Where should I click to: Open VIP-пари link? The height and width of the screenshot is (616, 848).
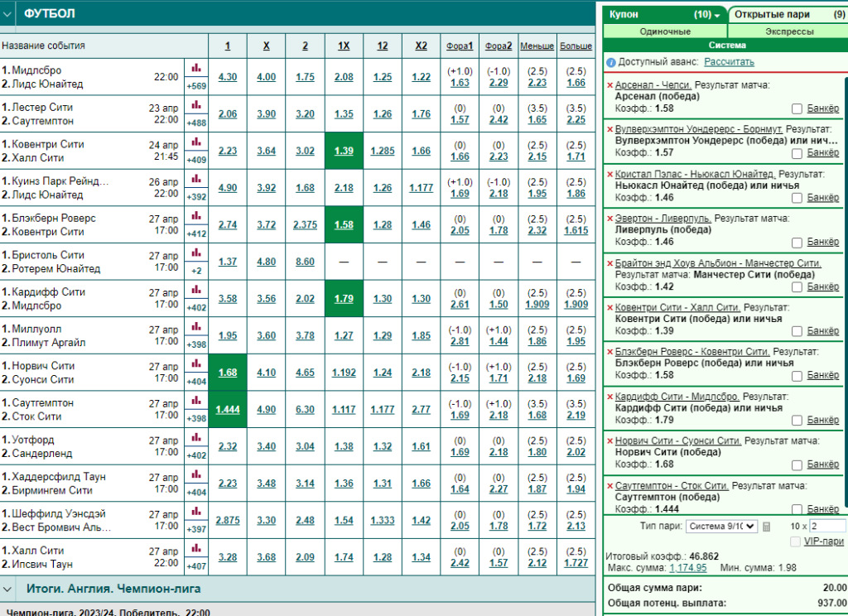tap(824, 541)
